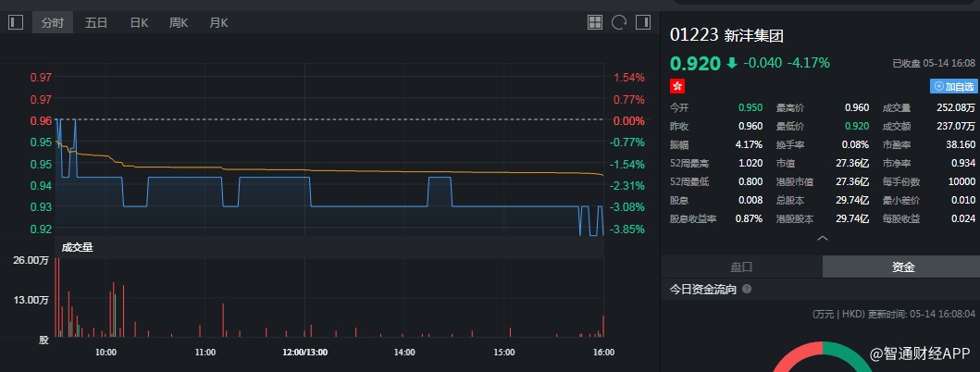Select the 五日 five-day chart tab

96,22
